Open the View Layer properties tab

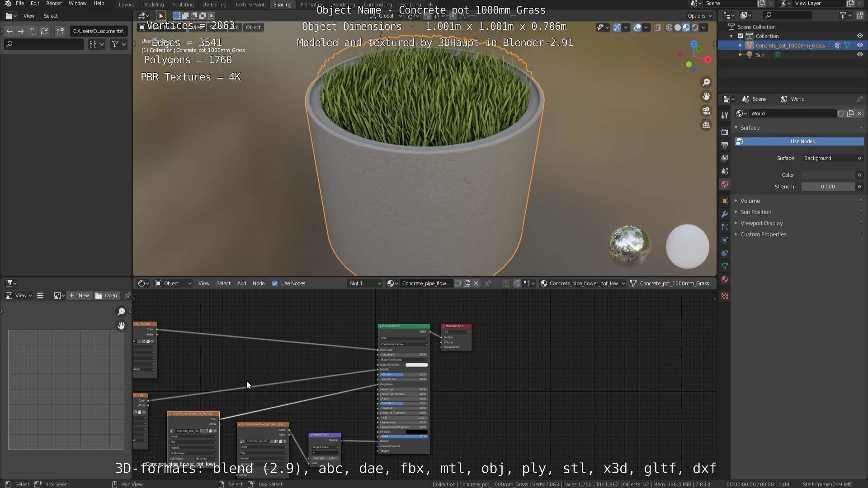tap(725, 158)
